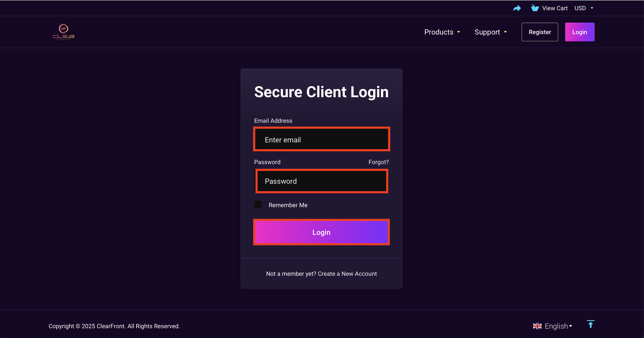Click the Register button in header
This screenshot has width=644, height=338.
tap(540, 32)
